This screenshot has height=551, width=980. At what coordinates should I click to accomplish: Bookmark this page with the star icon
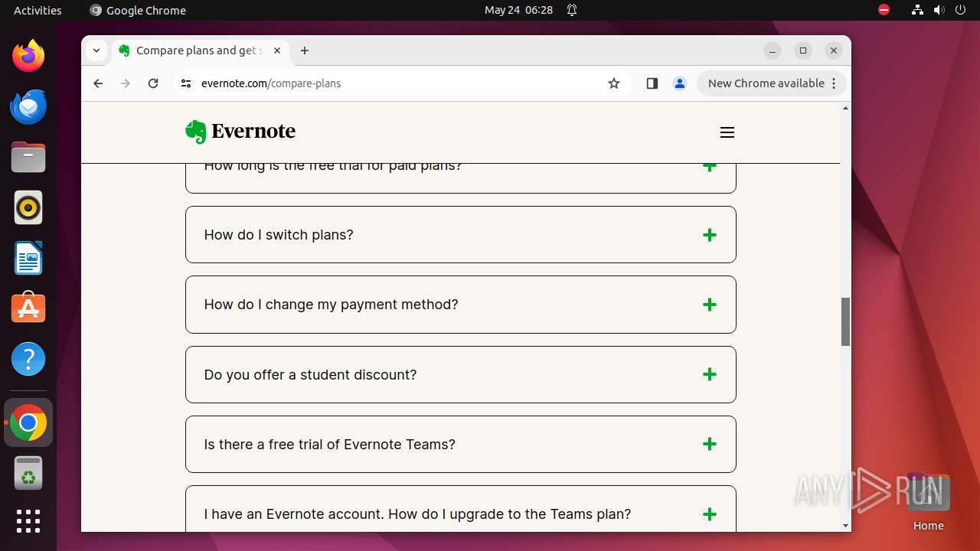(614, 83)
